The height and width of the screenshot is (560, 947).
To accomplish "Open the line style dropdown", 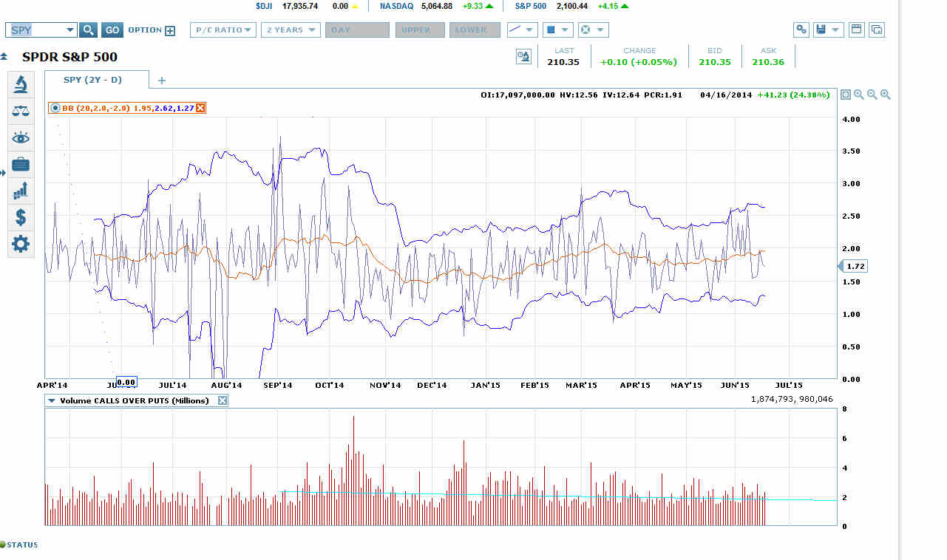I will click(x=522, y=30).
